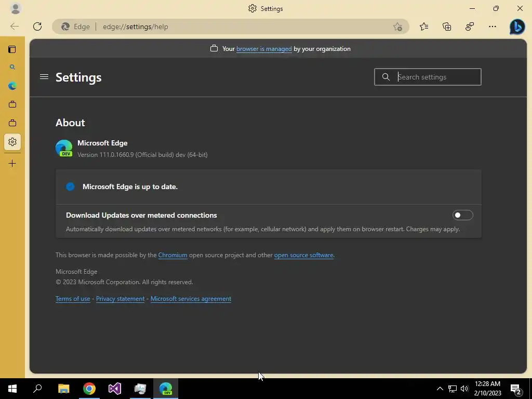The image size is (532, 399).
Task: Open the Collections icon
Action: click(447, 26)
